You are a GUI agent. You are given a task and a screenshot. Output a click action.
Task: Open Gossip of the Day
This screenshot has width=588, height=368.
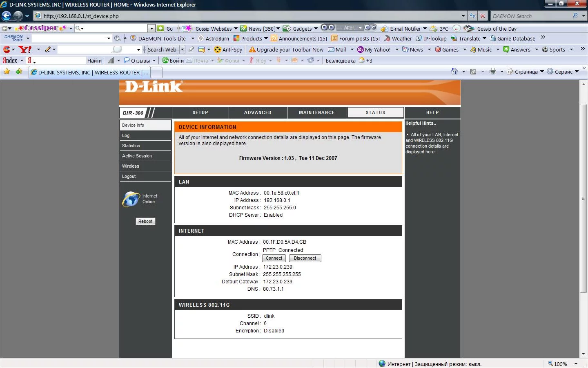[490, 29]
